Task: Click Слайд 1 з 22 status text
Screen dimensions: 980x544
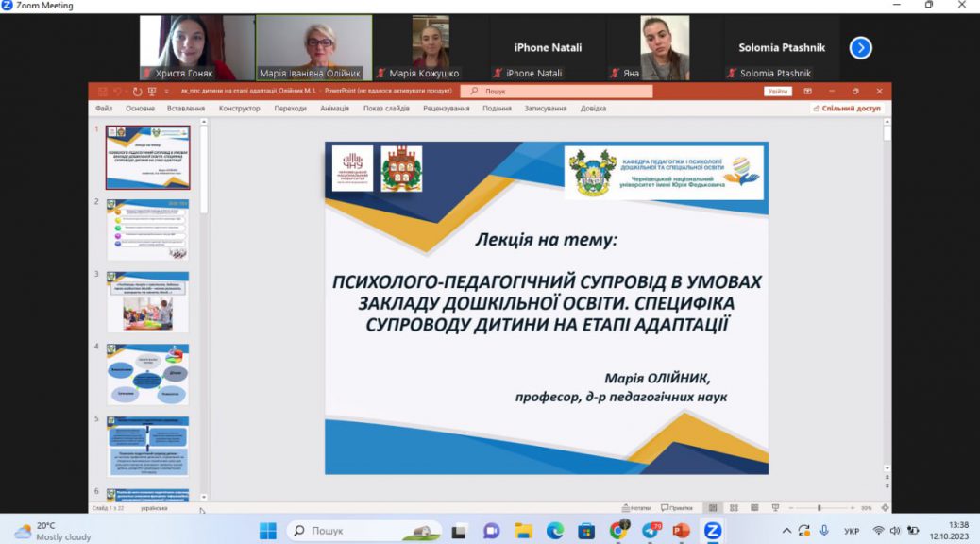Action: coord(109,508)
